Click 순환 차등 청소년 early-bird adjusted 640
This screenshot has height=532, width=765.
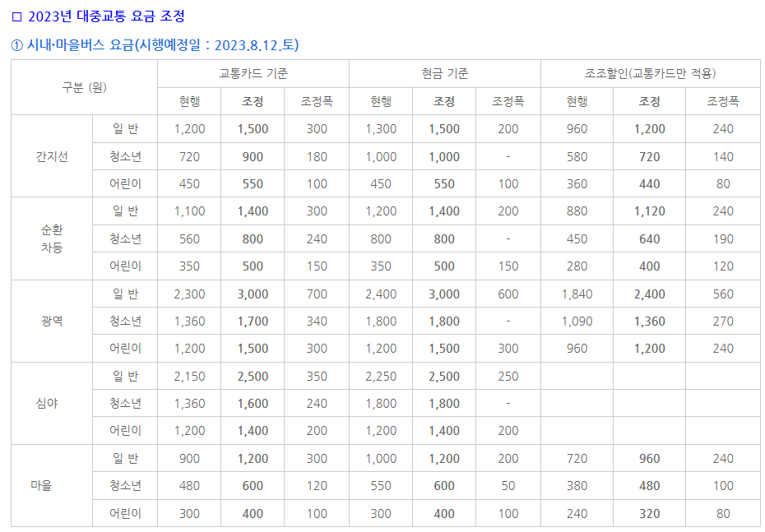649,239
